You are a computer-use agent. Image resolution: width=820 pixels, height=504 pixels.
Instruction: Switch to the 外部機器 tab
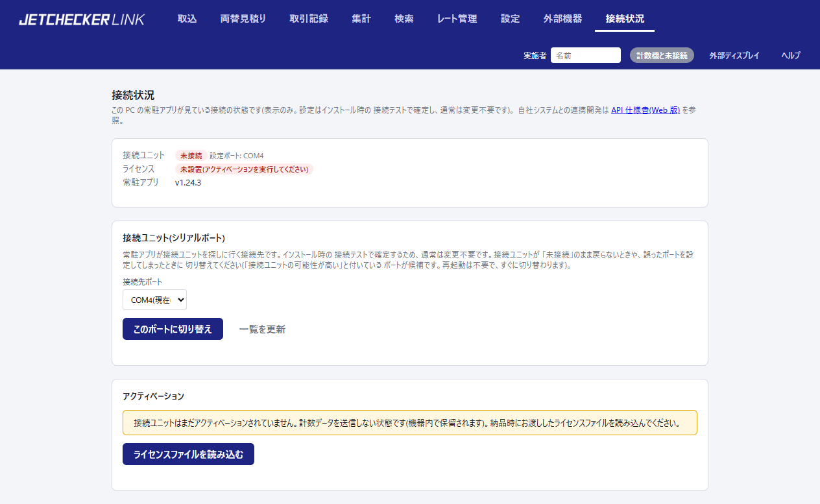[562, 19]
